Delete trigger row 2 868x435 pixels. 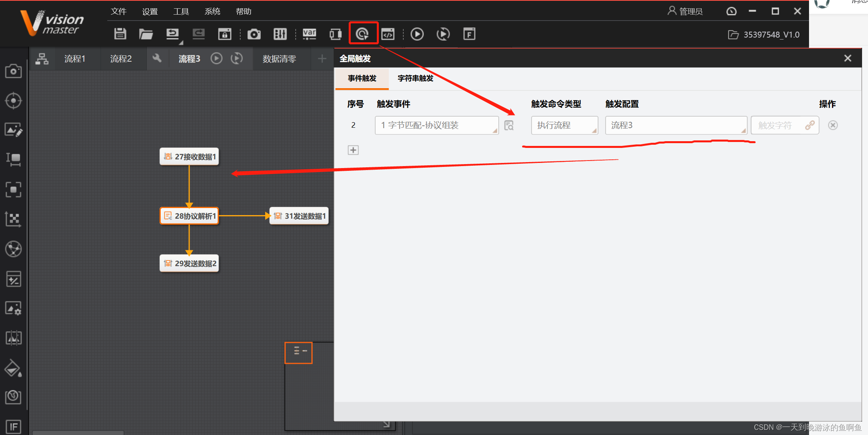coord(833,125)
